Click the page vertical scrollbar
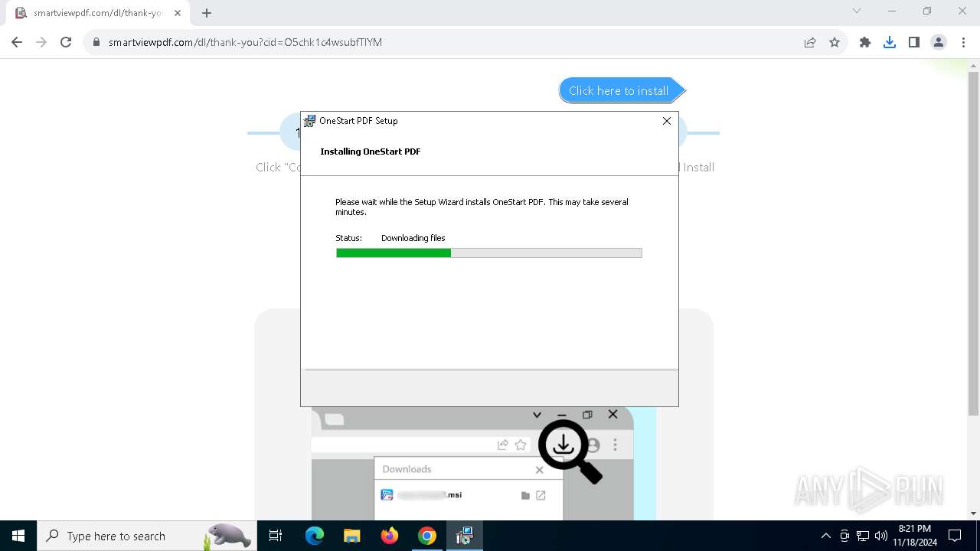This screenshot has width=980, height=551. [973, 243]
